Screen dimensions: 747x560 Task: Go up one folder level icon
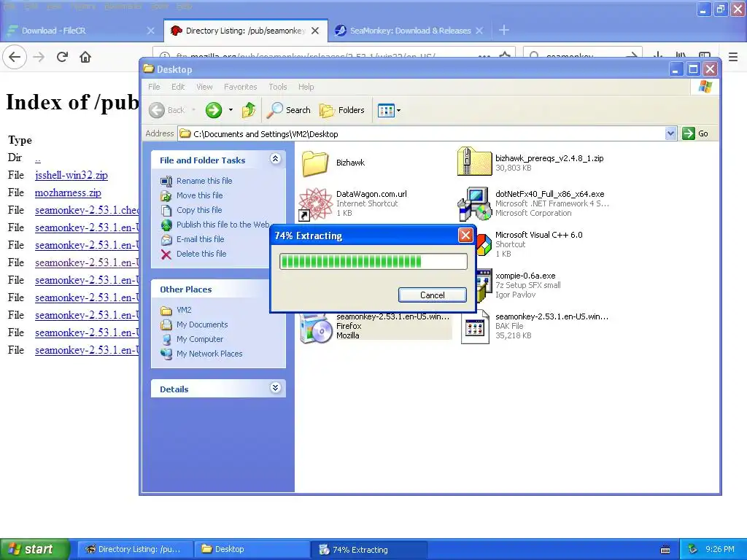click(248, 110)
